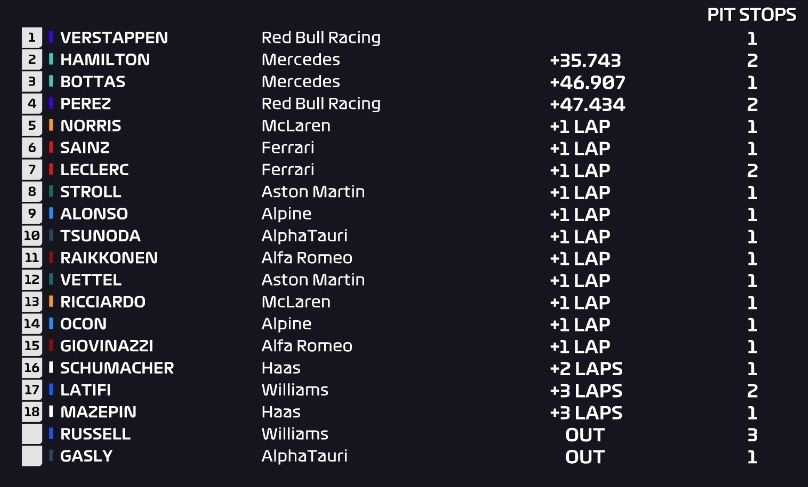The image size is (808, 487).
Task: Select the VERSTAPPEN driver name
Action: 114,38
